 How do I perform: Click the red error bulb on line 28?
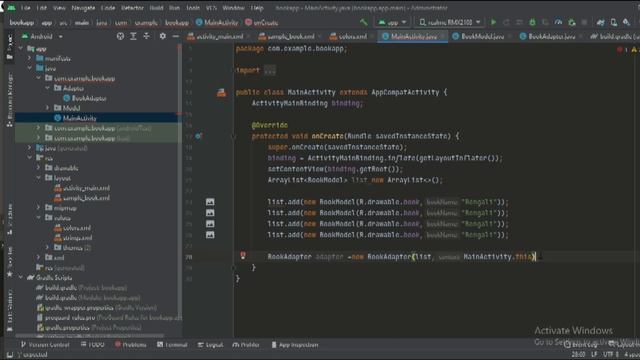[x=243, y=256]
